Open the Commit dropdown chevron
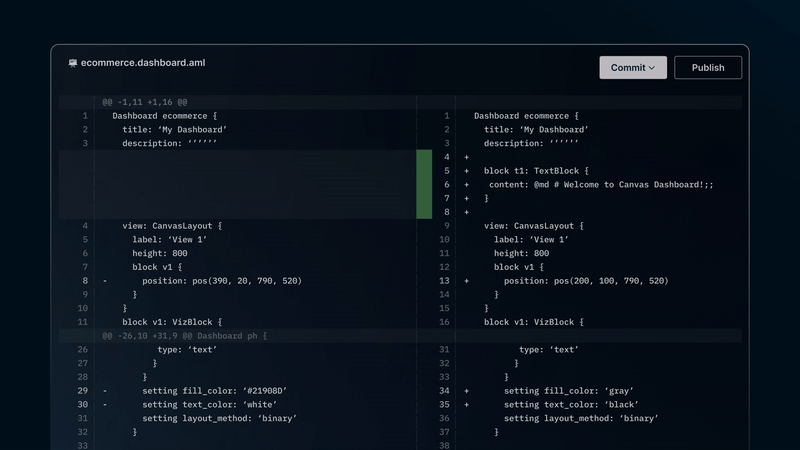Screen dimensions: 800x450 click(652, 68)
